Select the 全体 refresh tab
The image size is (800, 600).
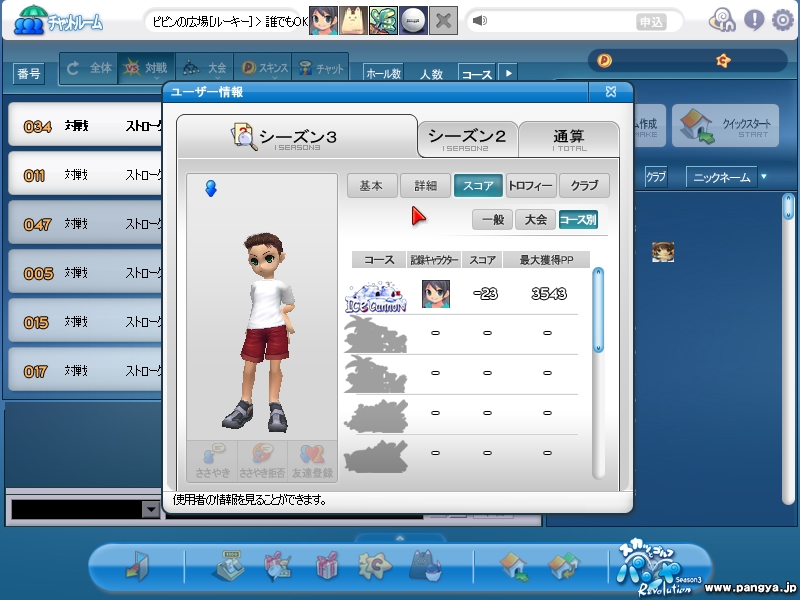coord(89,68)
